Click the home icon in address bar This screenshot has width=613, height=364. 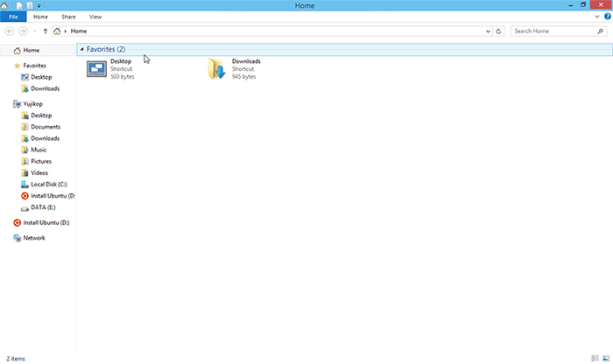click(x=57, y=31)
